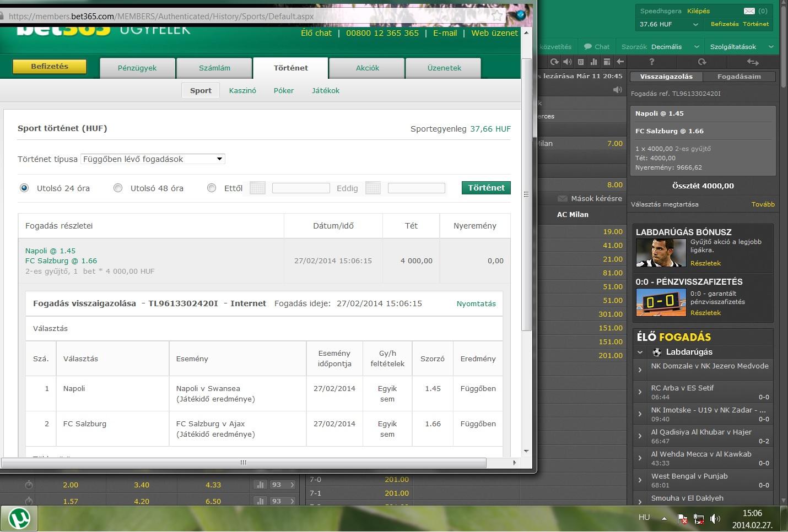
Task: Expand NK Domzale v NK Jezero Medvode
Action: point(640,370)
